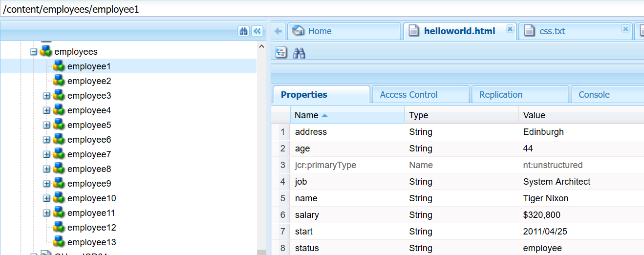This screenshot has height=255, width=644.
Task: Click the binoculars find icon in editor toolbar
Action: [x=299, y=53]
